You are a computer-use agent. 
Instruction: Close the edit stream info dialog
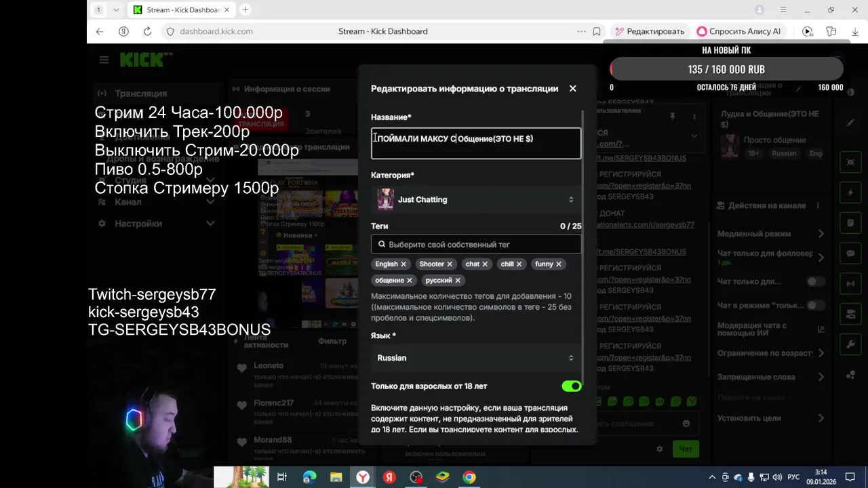click(572, 89)
